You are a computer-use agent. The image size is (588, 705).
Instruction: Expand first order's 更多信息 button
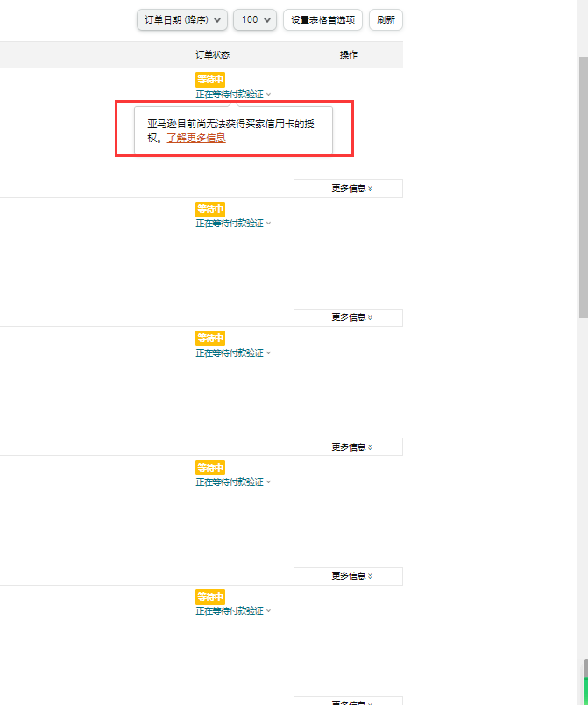pyautogui.click(x=348, y=189)
